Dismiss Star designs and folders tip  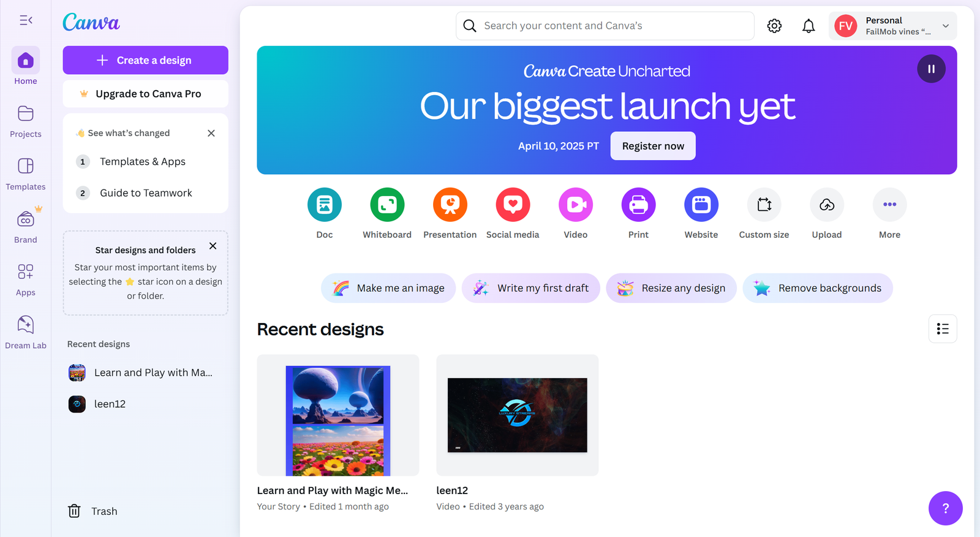[213, 246]
